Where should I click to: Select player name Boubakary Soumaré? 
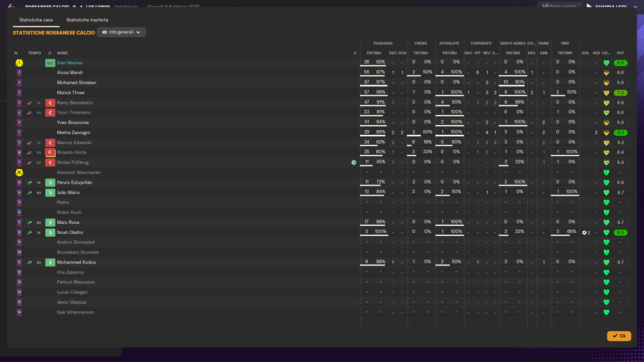tap(77, 252)
